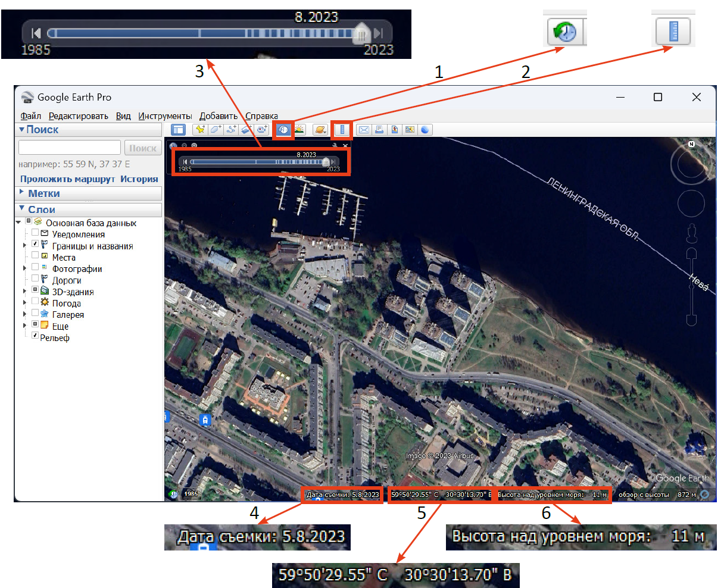
Task: Open the planet switcher icon
Action: click(320, 130)
